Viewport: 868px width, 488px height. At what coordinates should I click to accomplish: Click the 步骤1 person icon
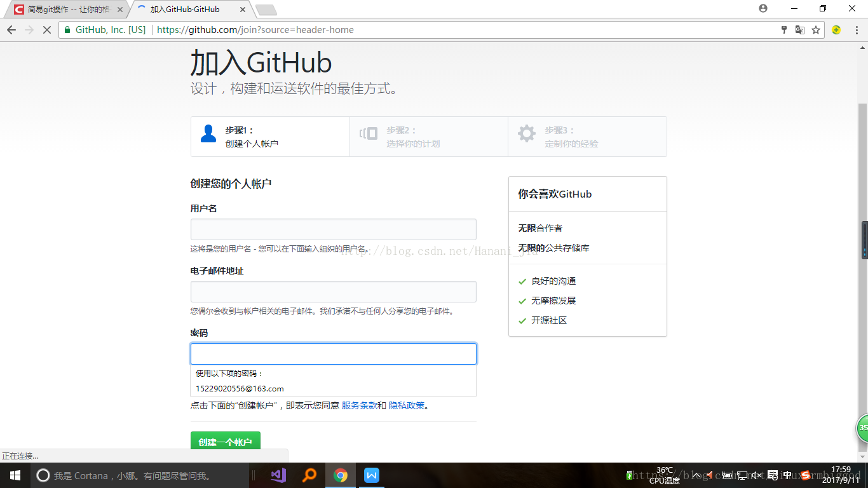[x=208, y=133]
